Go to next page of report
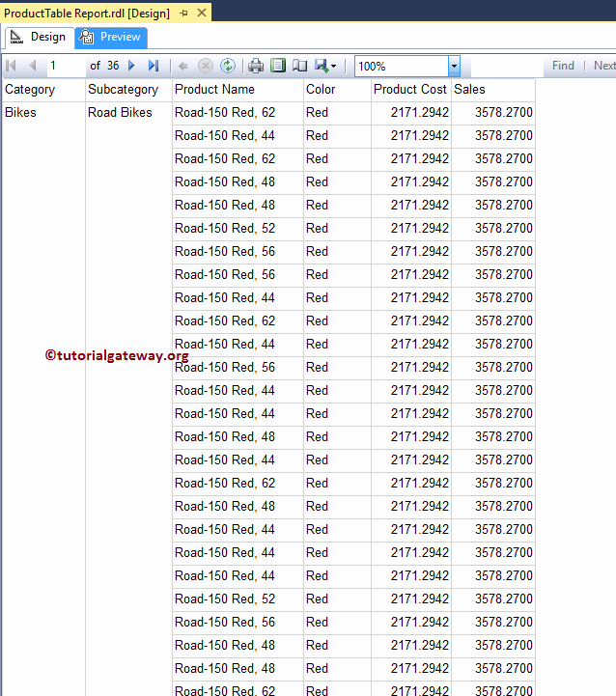The width and height of the screenshot is (616, 696). point(131,66)
